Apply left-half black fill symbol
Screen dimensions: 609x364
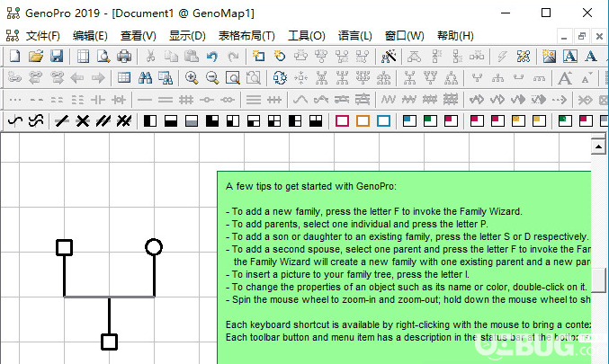150,121
